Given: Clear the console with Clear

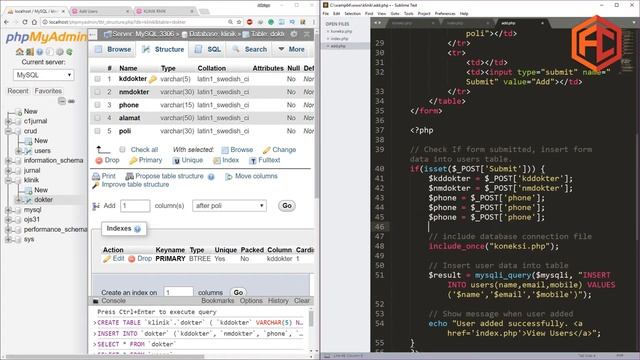Looking at the screenshot, I should coord(302,301).
